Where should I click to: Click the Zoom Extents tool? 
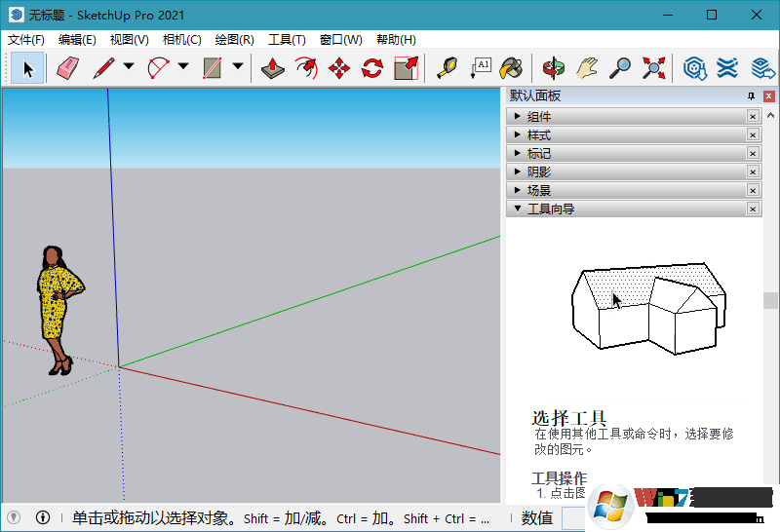[x=653, y=68]
